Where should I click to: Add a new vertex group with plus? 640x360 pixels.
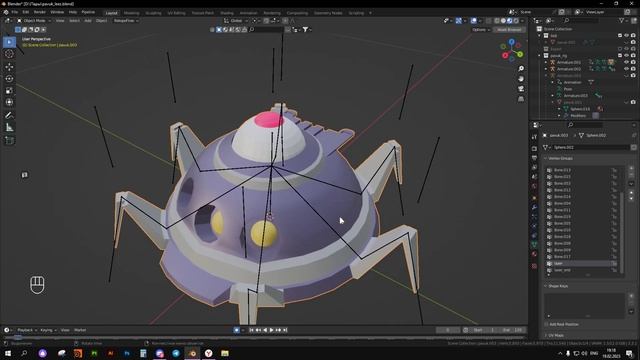click(631, 168)
